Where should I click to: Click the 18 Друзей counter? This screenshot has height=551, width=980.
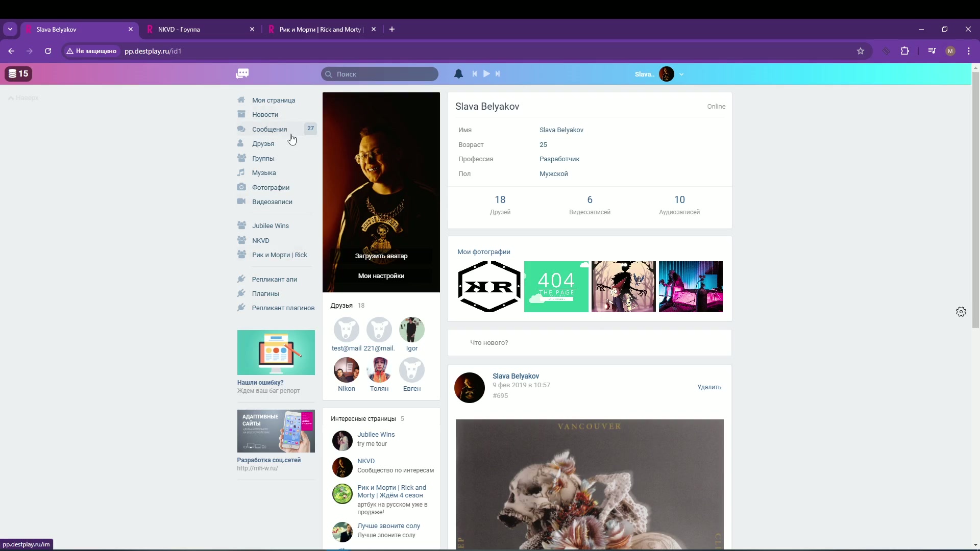500,205
